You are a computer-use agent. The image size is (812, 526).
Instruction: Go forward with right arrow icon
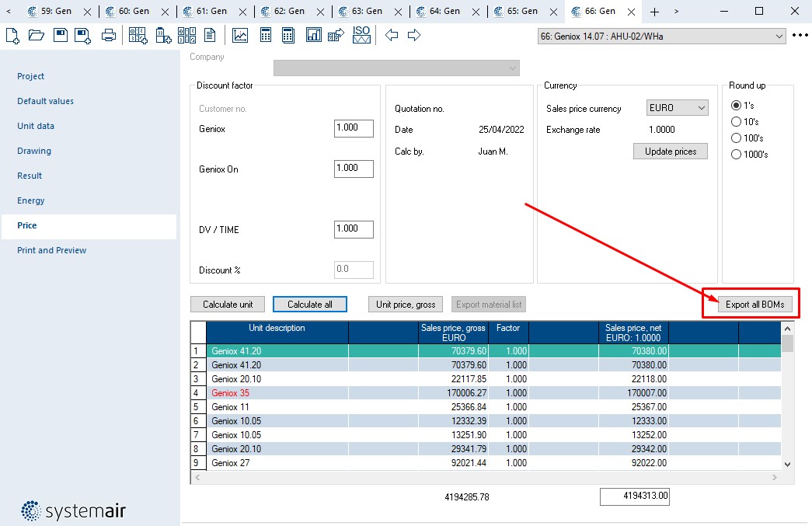point(413,35)
